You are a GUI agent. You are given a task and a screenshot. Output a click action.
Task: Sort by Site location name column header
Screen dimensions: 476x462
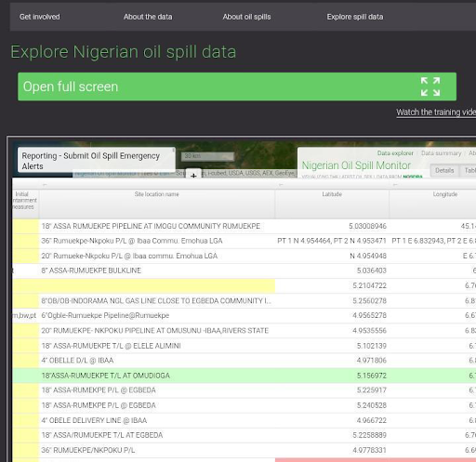[x=157, y=194]
